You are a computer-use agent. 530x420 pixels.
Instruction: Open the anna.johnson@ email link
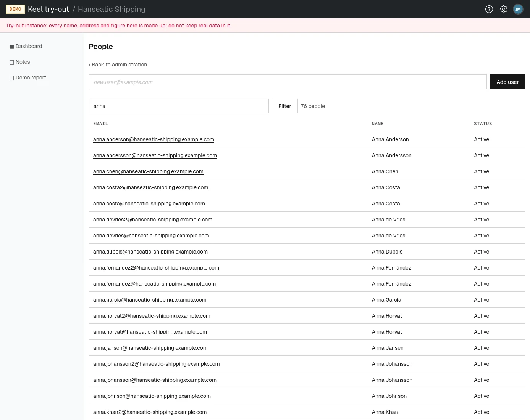pos(152,396)
